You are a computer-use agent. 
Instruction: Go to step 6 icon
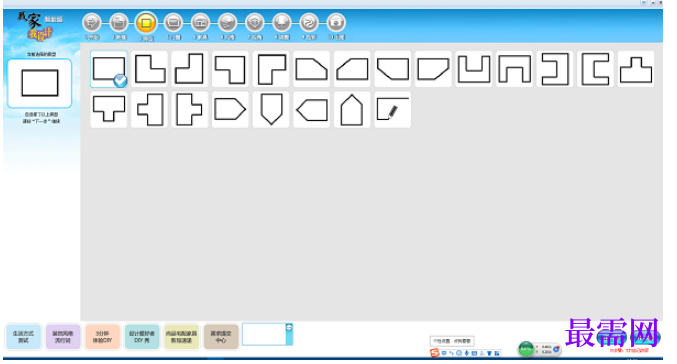[x=228, y=22]
